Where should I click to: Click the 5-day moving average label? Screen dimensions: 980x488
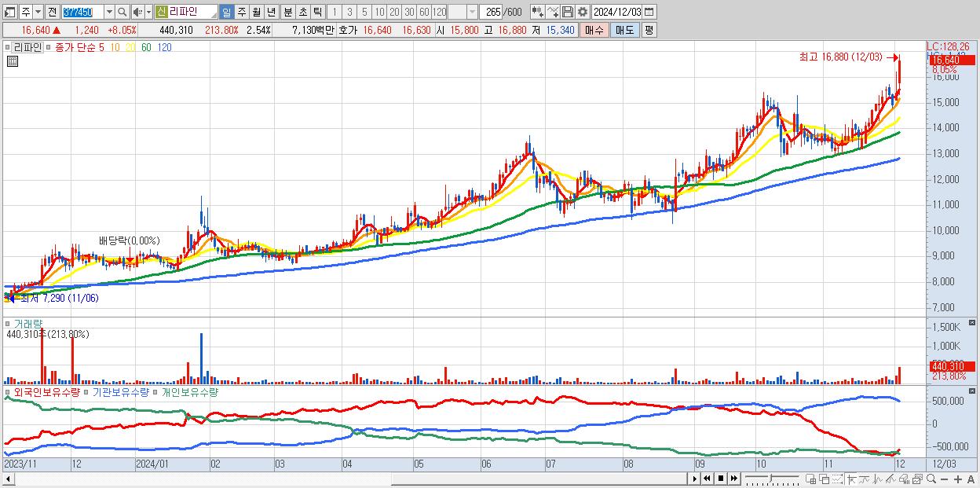pos(102,47)
